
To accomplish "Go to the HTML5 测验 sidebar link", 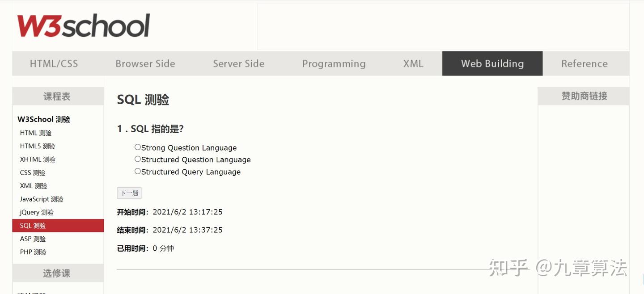I will [38, 146].
